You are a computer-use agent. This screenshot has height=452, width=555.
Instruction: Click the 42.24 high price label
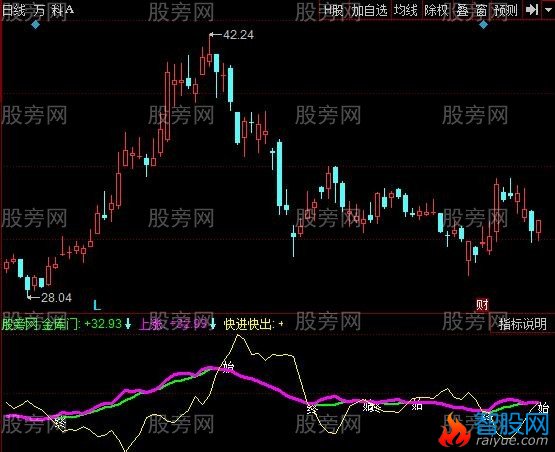click(x=238, y=35)
